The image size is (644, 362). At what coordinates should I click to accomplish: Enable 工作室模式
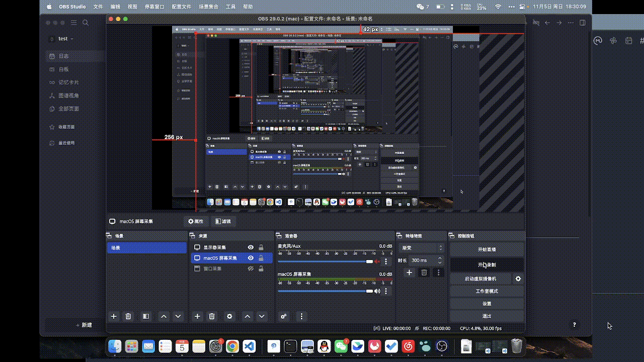[x=487, y=291]
